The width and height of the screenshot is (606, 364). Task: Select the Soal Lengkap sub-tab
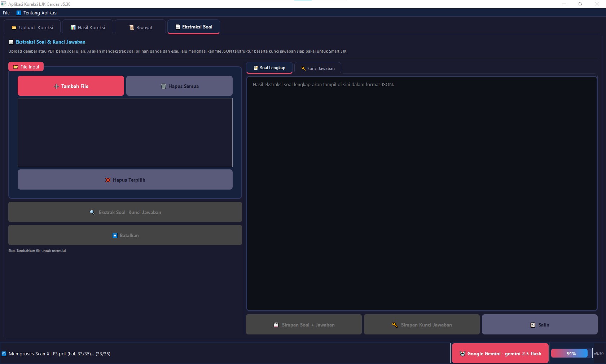269,68
